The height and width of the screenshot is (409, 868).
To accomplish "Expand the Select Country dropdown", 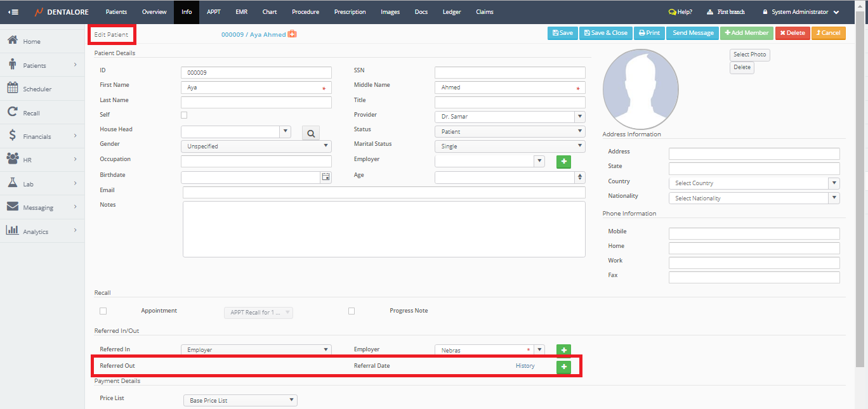I will point(754,183).
